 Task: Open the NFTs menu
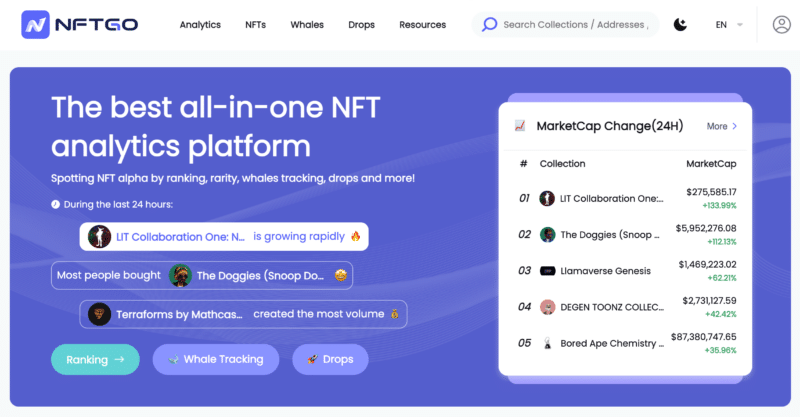tap(255, 24)
